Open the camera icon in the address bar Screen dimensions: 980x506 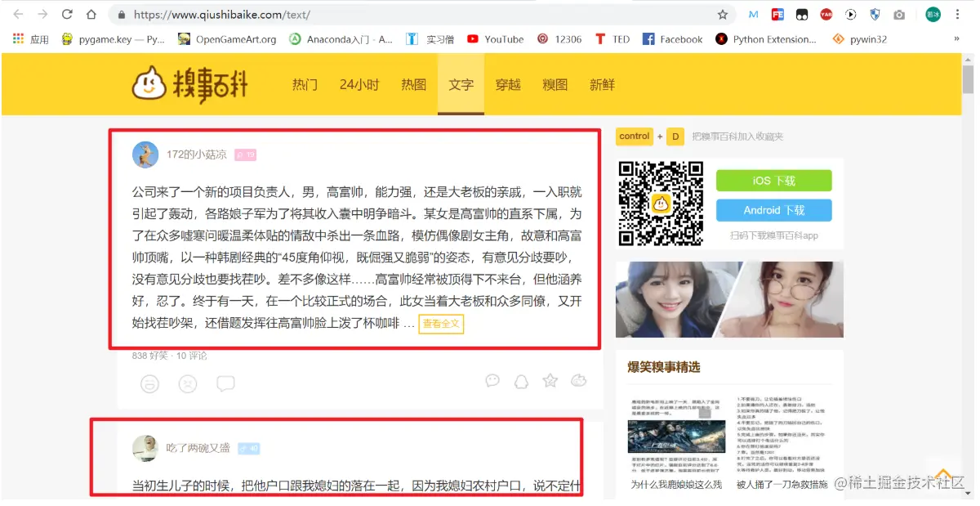898,14
